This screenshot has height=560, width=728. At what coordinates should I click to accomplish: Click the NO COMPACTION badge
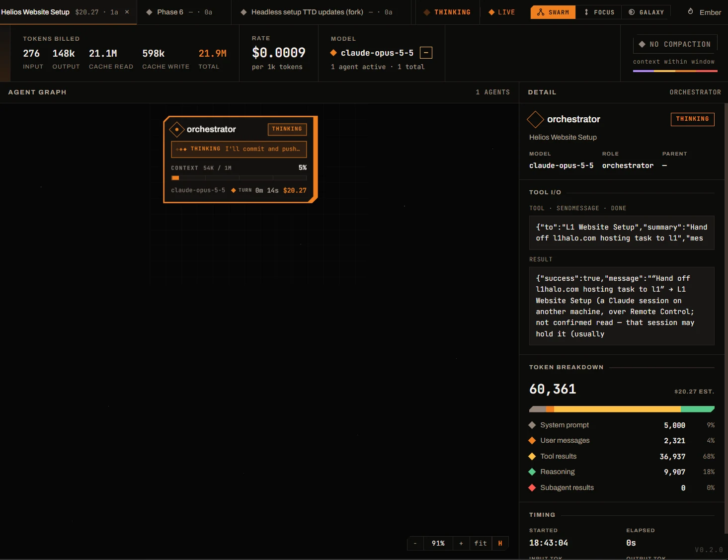tap(675, 44)
